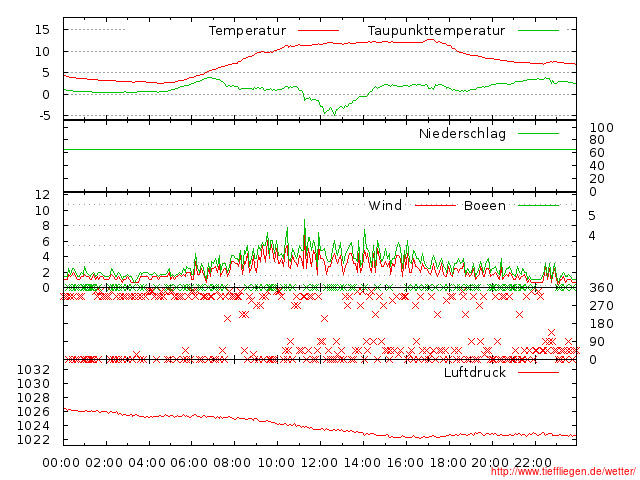This screenshot has height=480, width=640.
Task: Click the 08:00 time axis label
Action: pyautogui.click(x=232, y=462)
